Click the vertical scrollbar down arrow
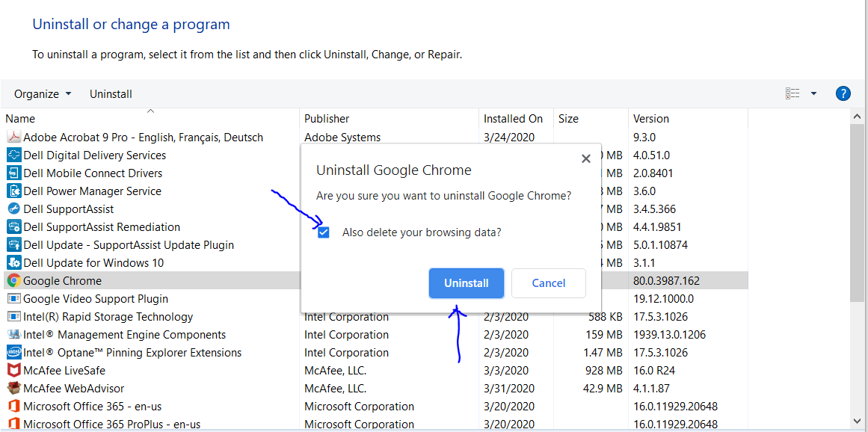Viewport: 868px width, 432px height. pyautogui.click(x=858, y=422)
